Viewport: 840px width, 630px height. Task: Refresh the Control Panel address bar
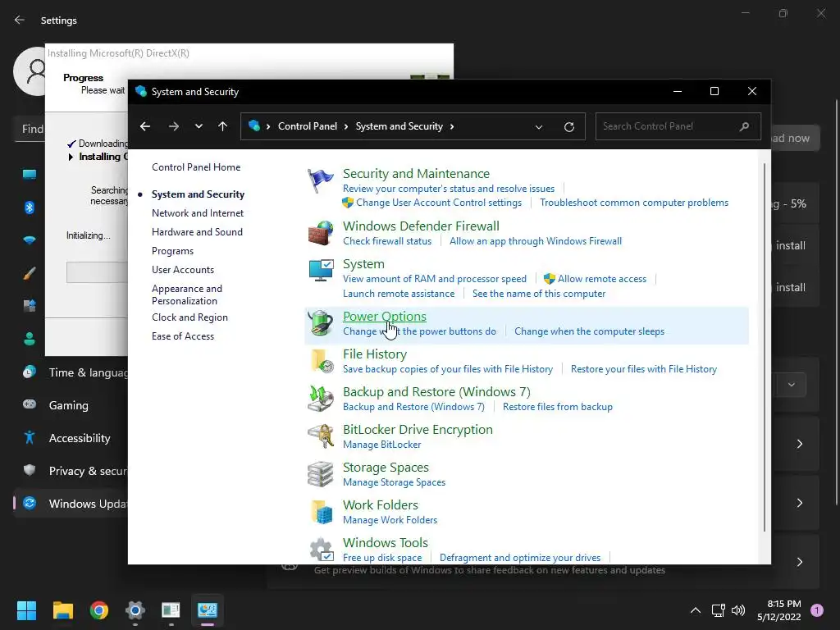(569, 127)
